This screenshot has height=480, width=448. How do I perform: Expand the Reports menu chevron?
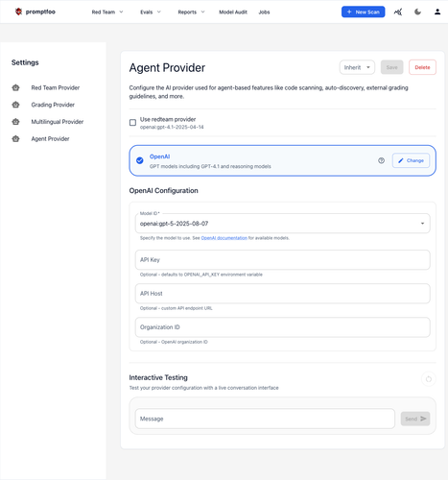202,12
